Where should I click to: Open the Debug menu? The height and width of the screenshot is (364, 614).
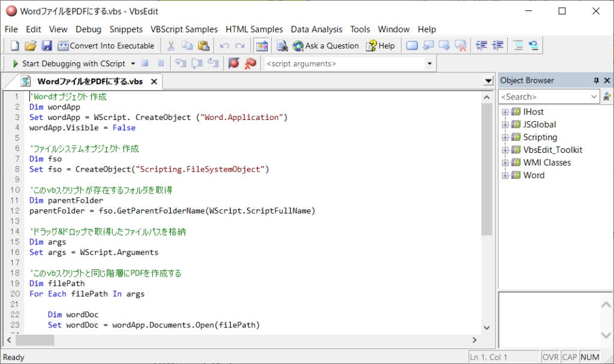(x=88, y=29)
